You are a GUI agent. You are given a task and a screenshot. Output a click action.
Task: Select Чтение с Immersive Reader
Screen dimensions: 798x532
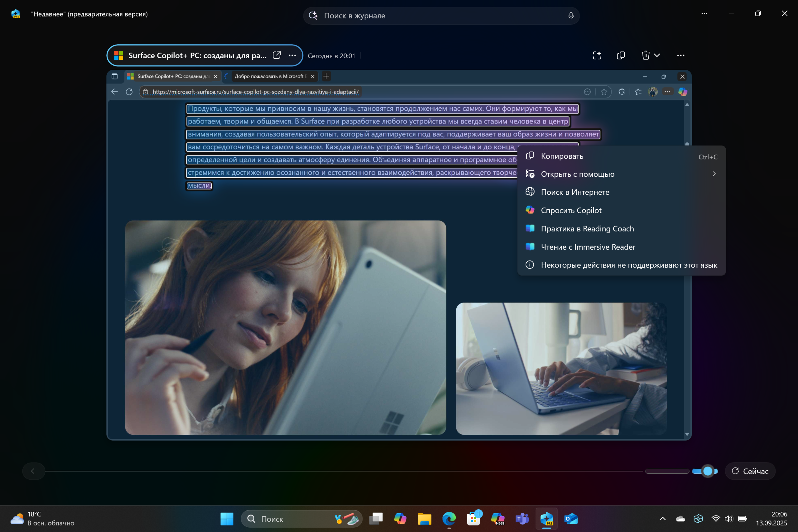point(621,247)
